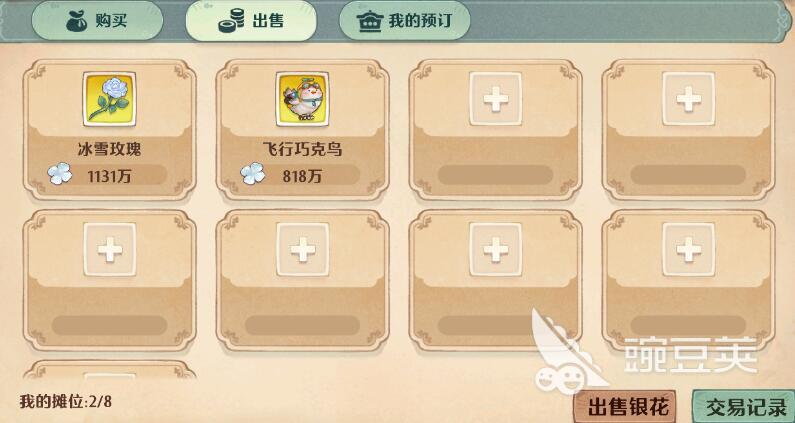795x423 pixels.
Task: Open the 我的预订 (My Reservations) tab
Action: (405, 21)
